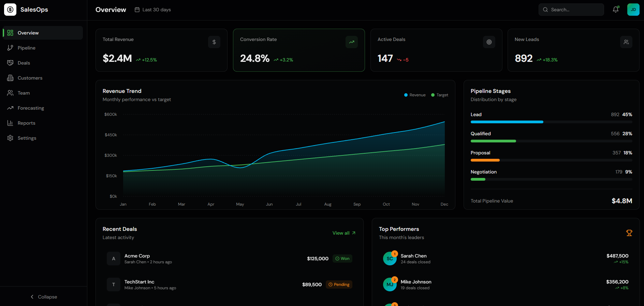Click the Proposal stage progress bar
Image resolution: width=644 pixels, height=306 pixels.
point(552,160)
